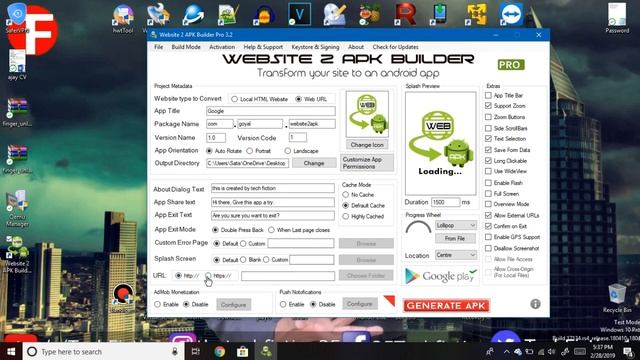640x360 pixels.
Task: Open the red R desktop shortcut
Action: (x=405, y=14)
